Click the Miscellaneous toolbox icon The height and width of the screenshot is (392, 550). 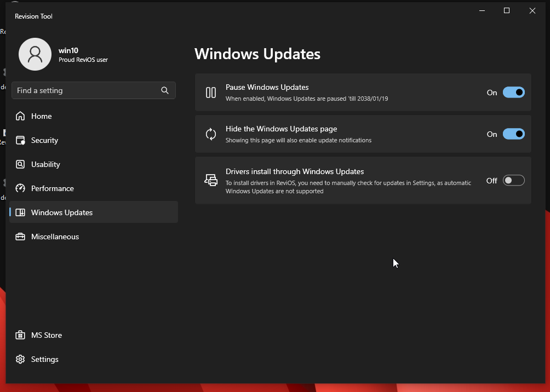click(x=20, y=237)
